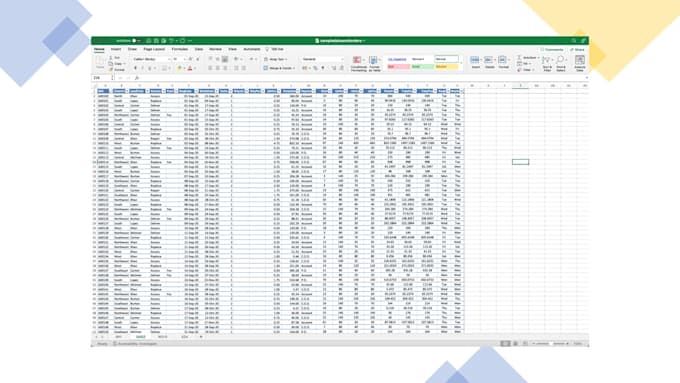Apply percent style format
The image size is (680, 383).
point(315,68)
